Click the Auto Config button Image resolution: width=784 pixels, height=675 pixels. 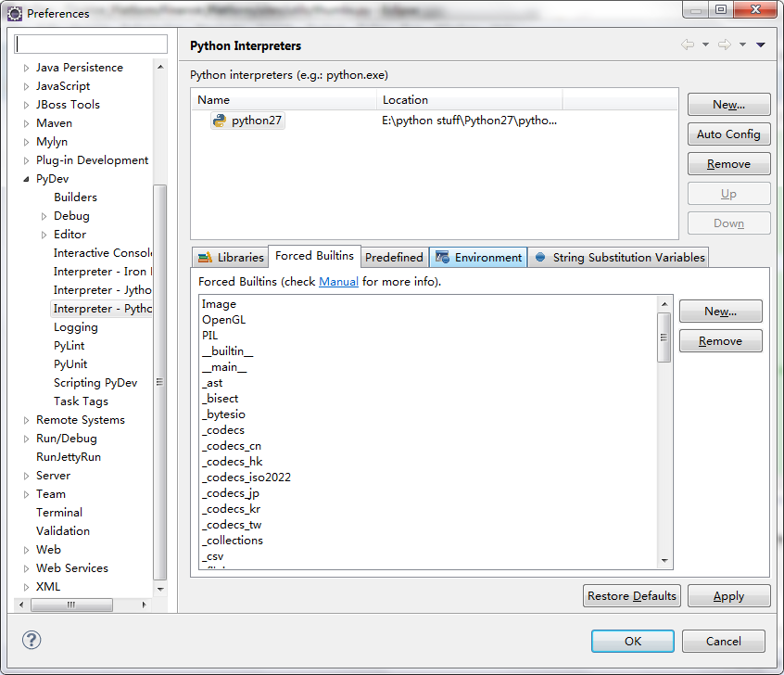[x=729, y=134]
